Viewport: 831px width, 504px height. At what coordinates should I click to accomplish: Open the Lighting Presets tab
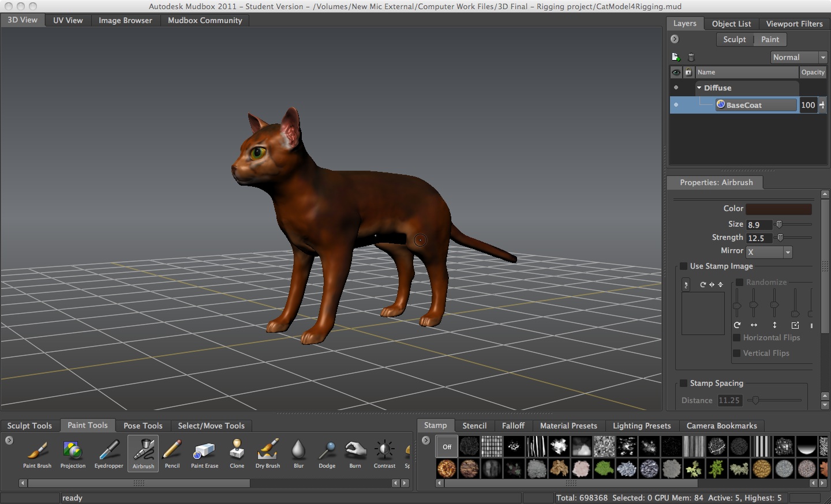pos(642,426)
